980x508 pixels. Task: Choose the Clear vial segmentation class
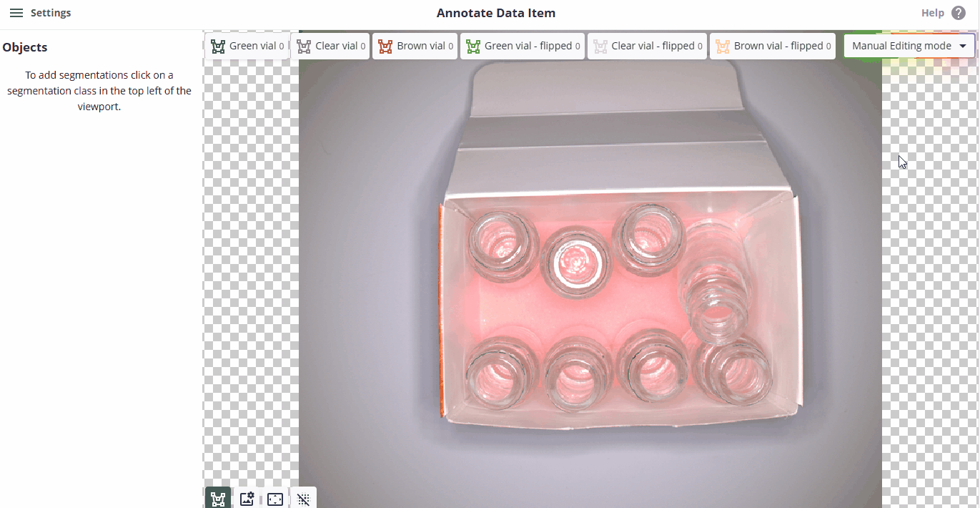click(x=331, y=46)
